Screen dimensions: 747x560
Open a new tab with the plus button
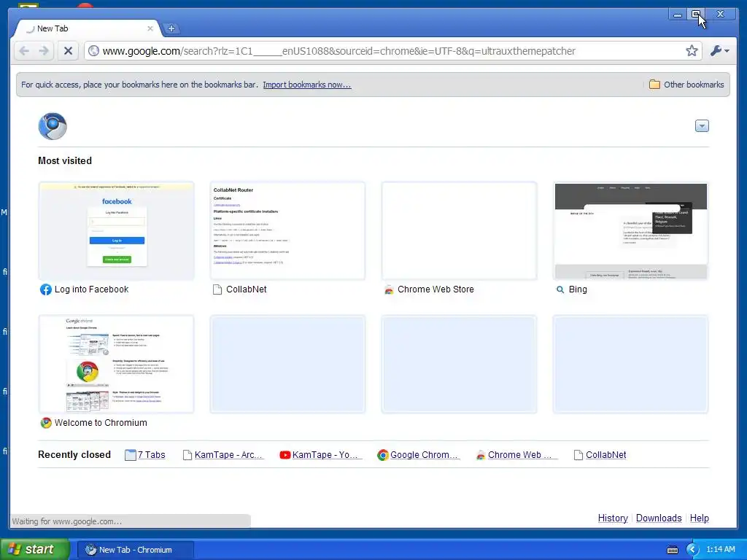[171, 28]
